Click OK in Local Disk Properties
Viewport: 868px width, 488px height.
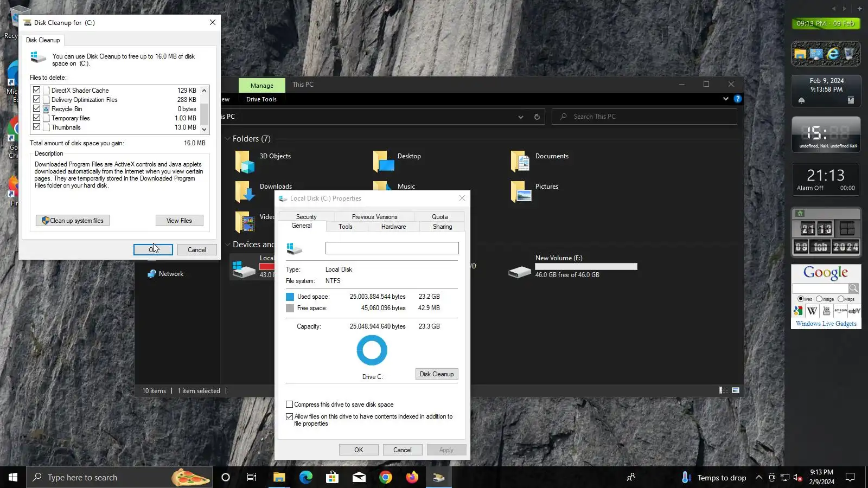359,450
